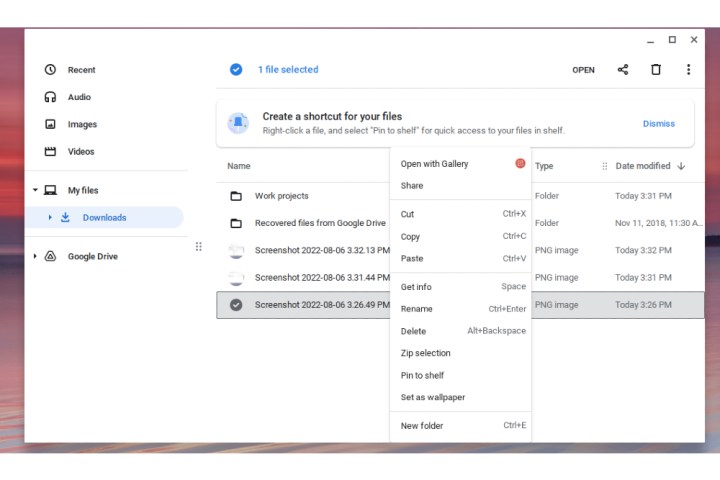This screenshot has width=720, height=480.
Task: Collapse the My files tree
Action: [x=35, y=190]
